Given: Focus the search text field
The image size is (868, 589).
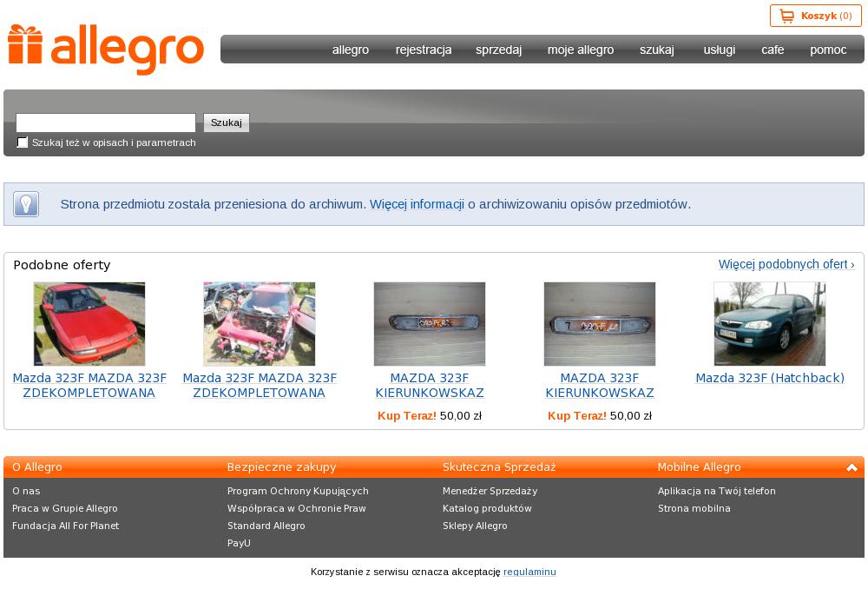Looking at the screenshot, I should pos(106,122).
